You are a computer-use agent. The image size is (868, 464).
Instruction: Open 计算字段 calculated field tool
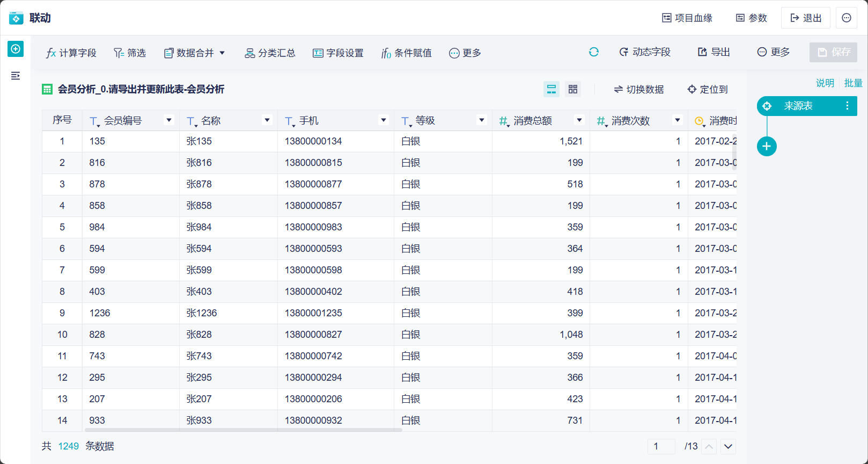pos(71,53)
